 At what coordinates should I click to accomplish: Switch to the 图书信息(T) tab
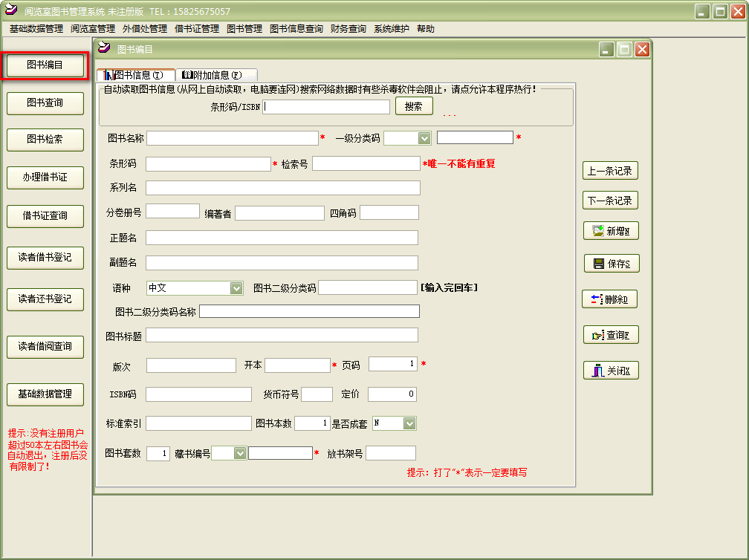(x=136, y=75)
